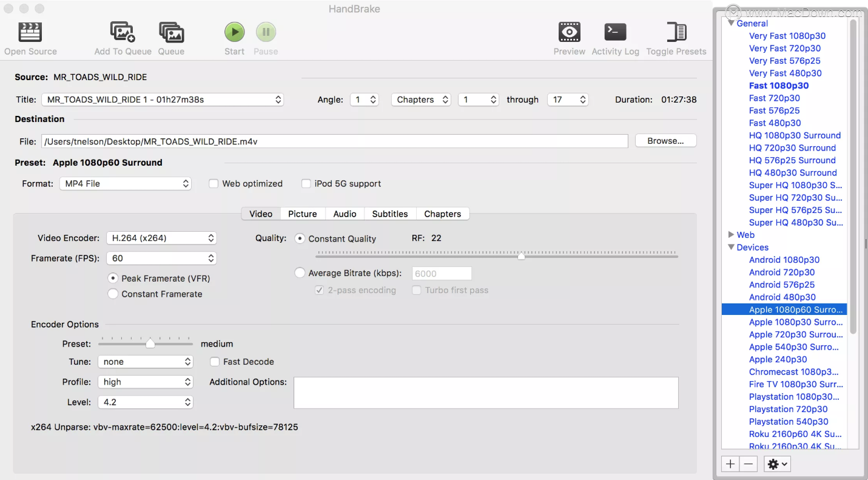The width and height of the screenshot is (868, 480).
Task: Open the Video Encoder dropdown
Action: pos(161,238)
